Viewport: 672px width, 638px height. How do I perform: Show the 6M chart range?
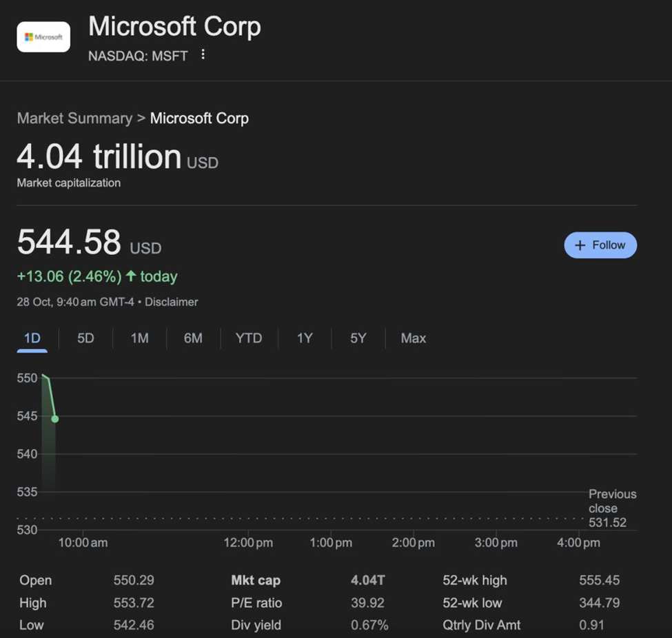[x=193, y=338]
